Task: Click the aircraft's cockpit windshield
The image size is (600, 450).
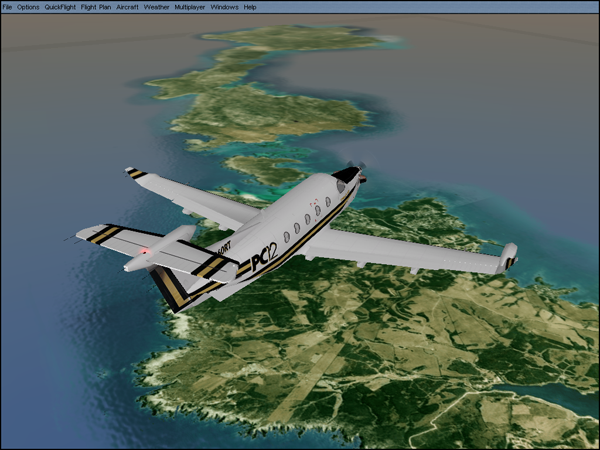Action: [x=342, y=186]
